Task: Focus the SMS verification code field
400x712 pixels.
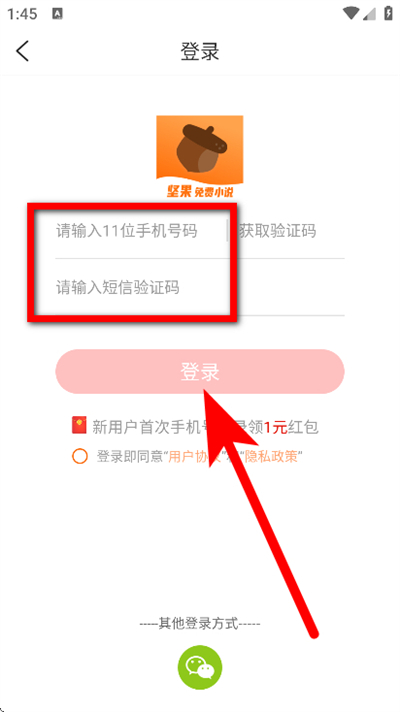Action: [200, 287]
